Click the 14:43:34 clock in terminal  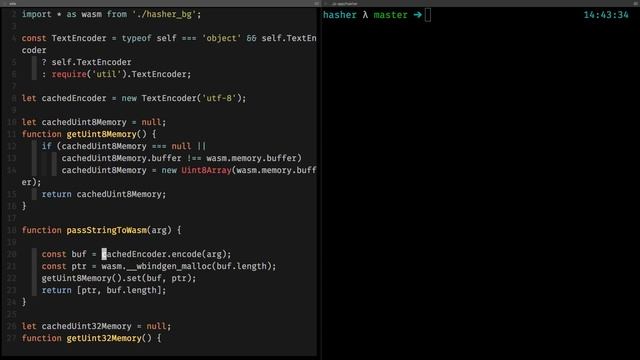point(606,15)
